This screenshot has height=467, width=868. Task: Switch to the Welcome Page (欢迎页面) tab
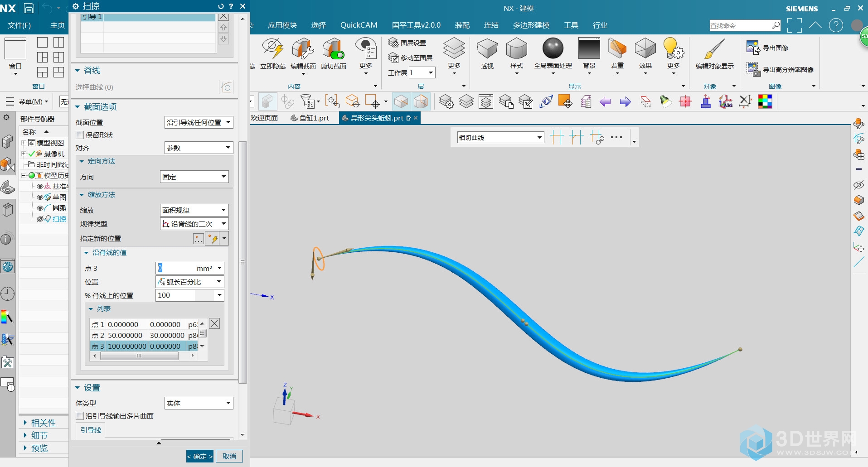coord(264,118)
